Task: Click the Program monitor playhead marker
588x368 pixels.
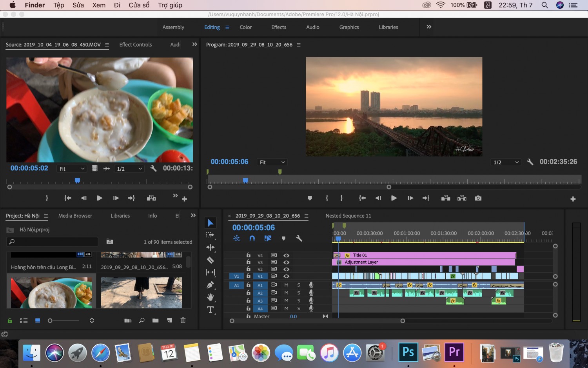Action: [245, 180]
